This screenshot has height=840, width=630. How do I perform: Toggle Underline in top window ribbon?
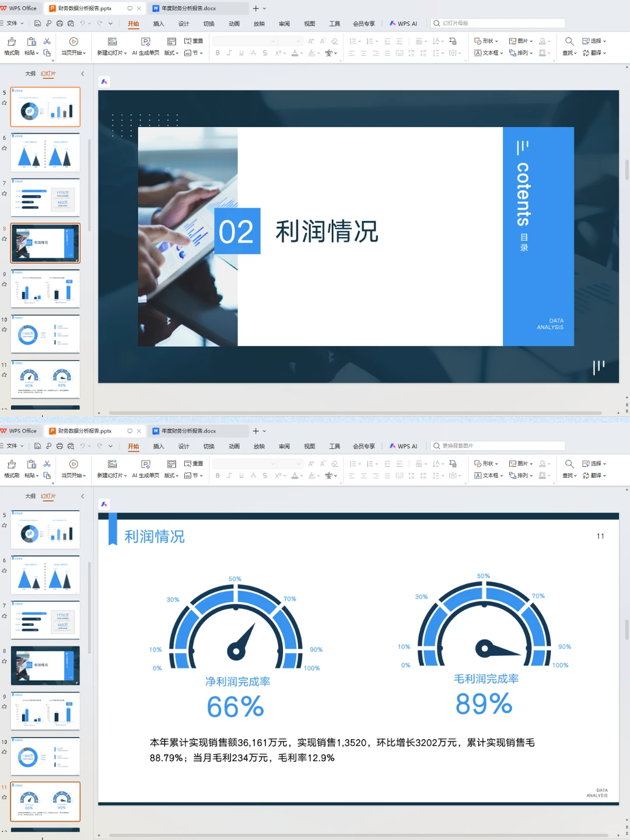point(241,53)
